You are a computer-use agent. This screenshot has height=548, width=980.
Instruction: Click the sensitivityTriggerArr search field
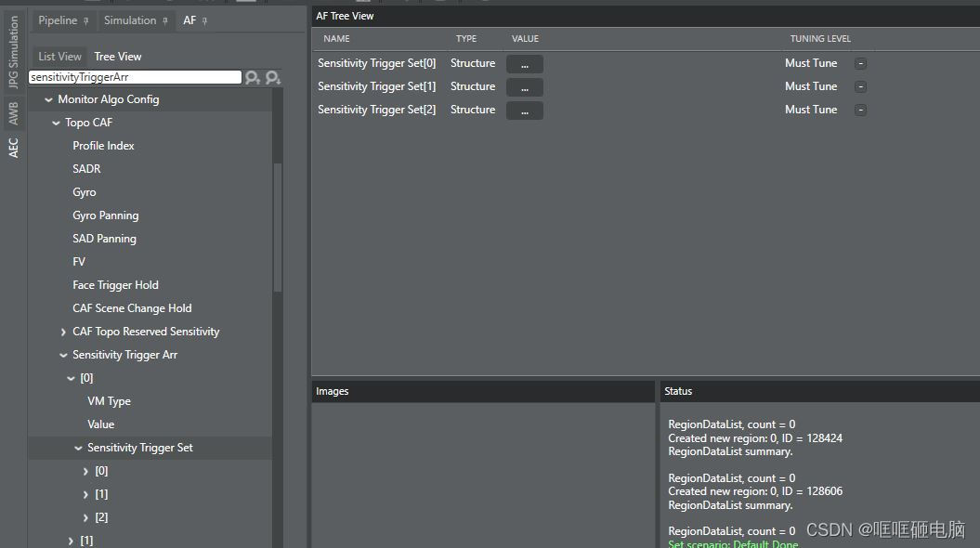[135, 78]
